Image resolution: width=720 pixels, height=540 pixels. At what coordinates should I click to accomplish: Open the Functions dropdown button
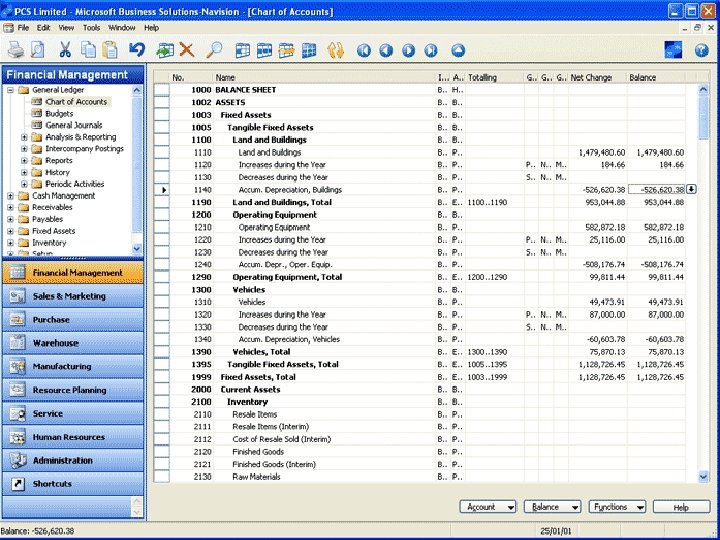617,507
